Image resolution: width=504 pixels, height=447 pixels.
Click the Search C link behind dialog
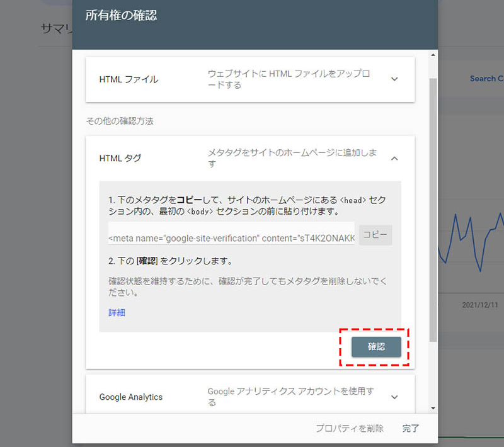point(486,79)
